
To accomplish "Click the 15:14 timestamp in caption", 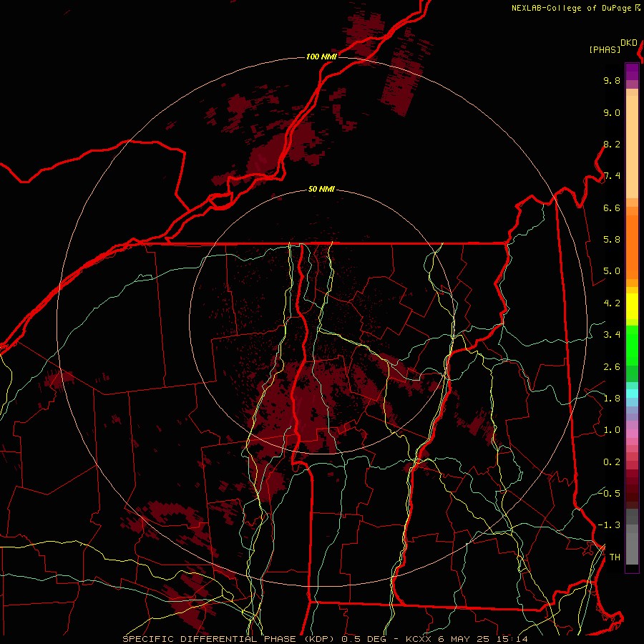I will pyautogui.click(x=513, y=639).
